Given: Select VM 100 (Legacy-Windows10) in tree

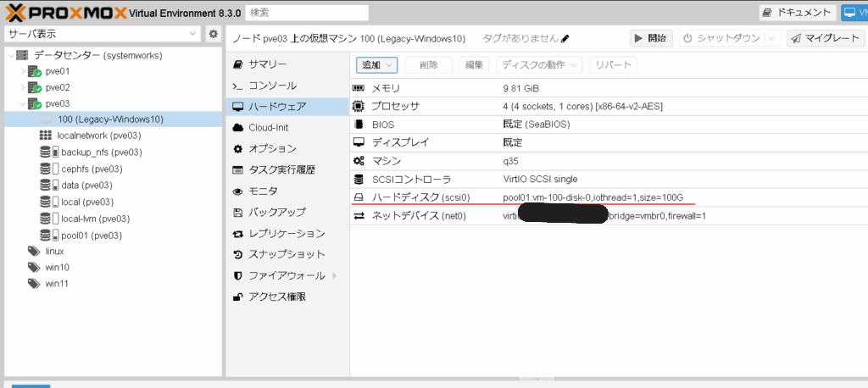Looking at the screenshot, I should tap(114, 119).
